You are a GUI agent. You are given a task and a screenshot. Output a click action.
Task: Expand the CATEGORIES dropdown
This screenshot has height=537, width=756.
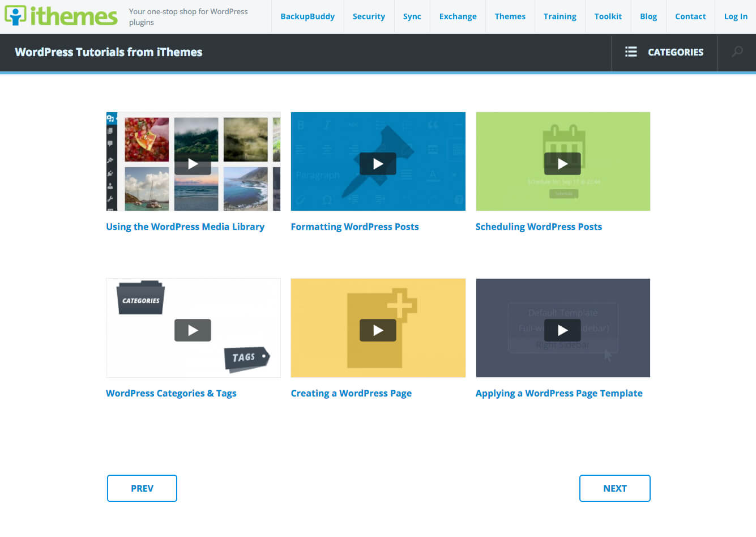point(664,52)
